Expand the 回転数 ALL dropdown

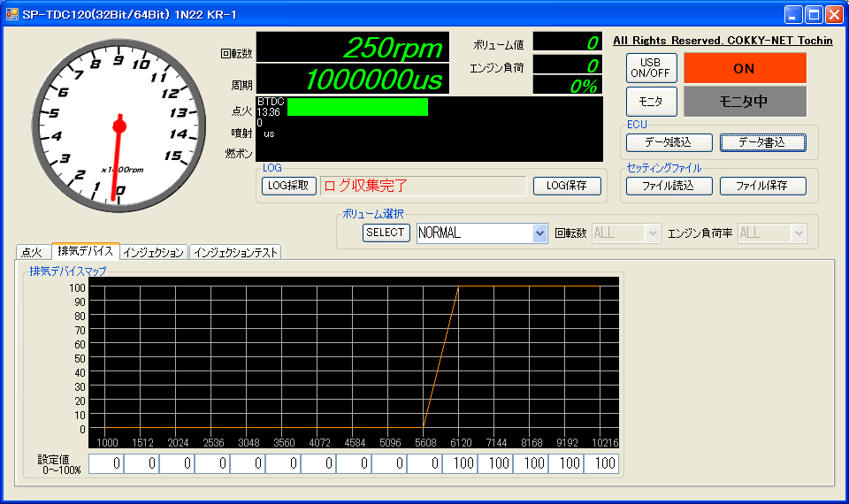[653, 233]
